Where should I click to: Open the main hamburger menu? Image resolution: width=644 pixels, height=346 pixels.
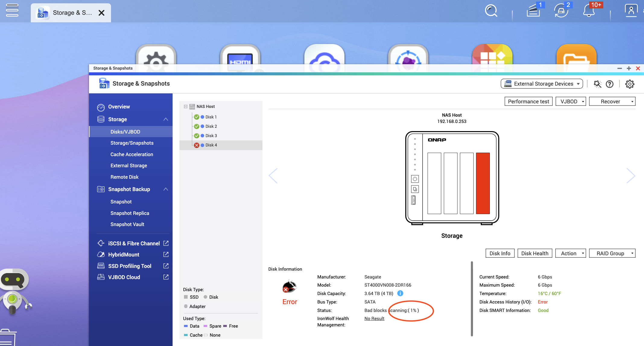12,11
